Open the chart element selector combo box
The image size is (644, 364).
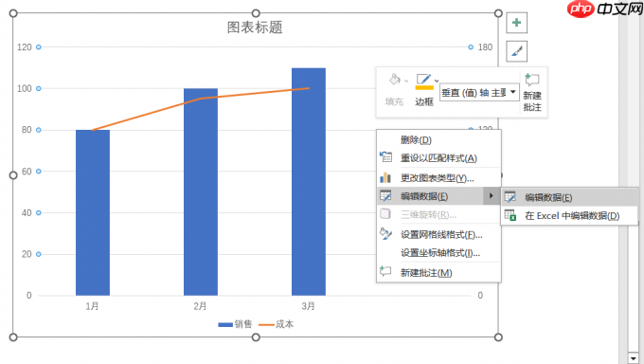479,93
